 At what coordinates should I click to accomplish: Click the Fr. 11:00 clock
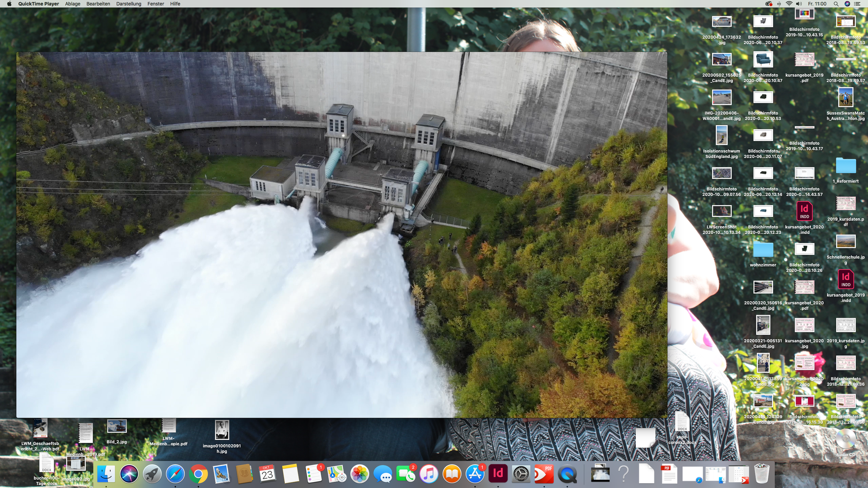[817, 4]
